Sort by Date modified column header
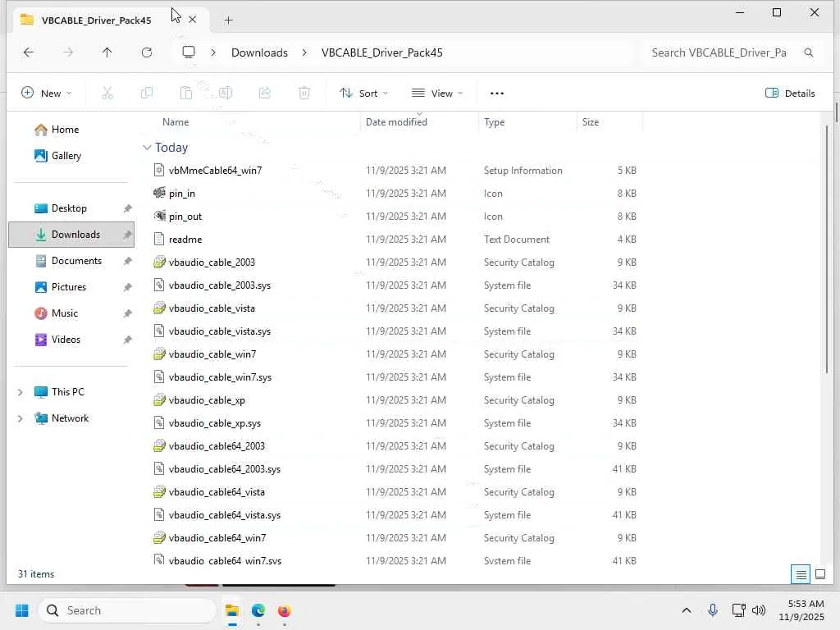The width and height of the screenshot is (840, 630). [x=396, y=122]
